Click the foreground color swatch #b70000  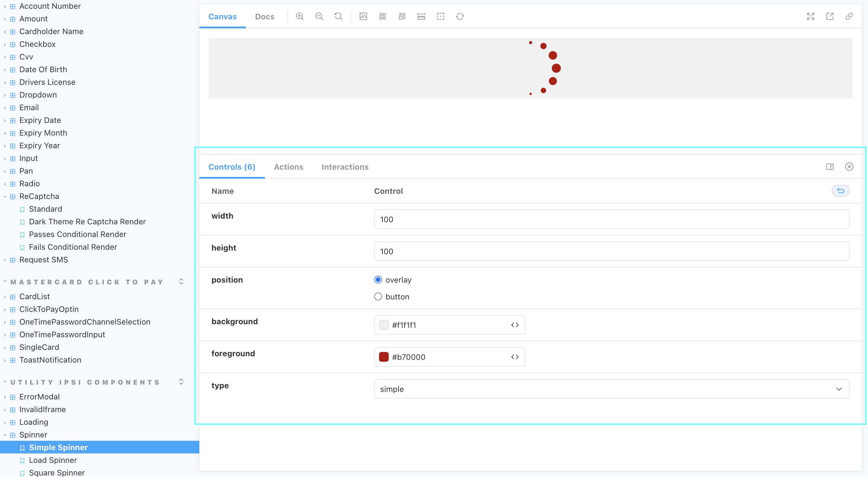384,357
